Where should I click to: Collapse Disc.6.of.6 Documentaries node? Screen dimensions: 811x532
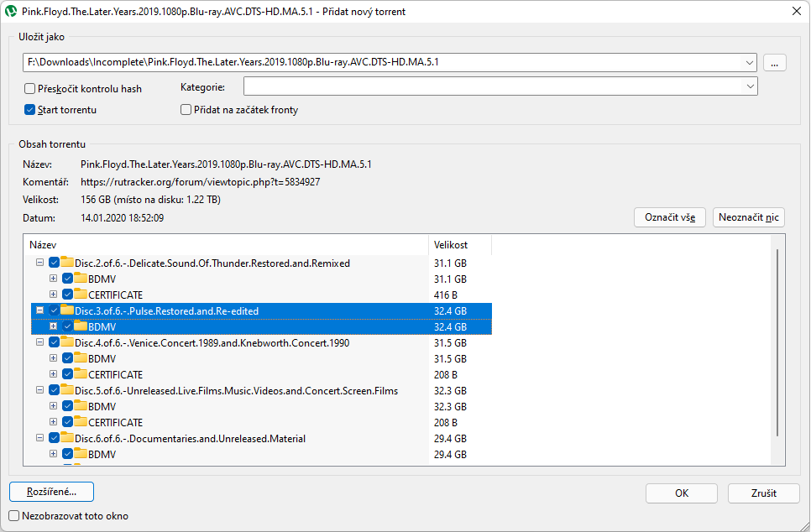point(39,437)
